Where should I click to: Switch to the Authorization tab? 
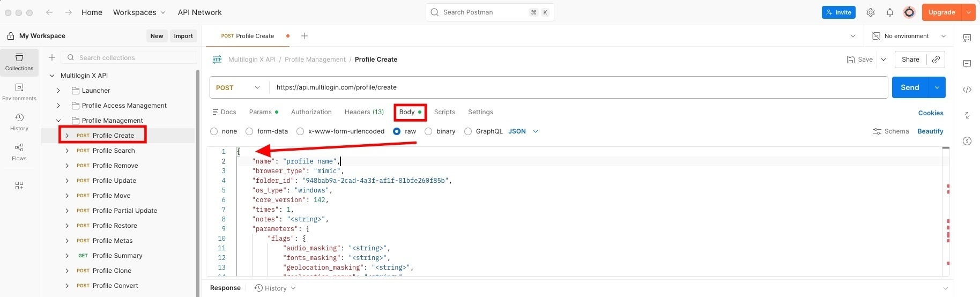pos(311,112)
